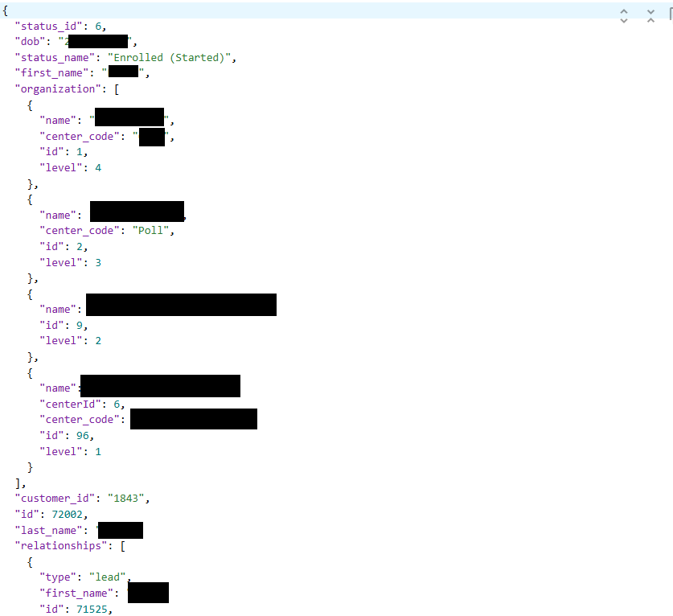Select the "Poll" center_code value

(150, 231)
